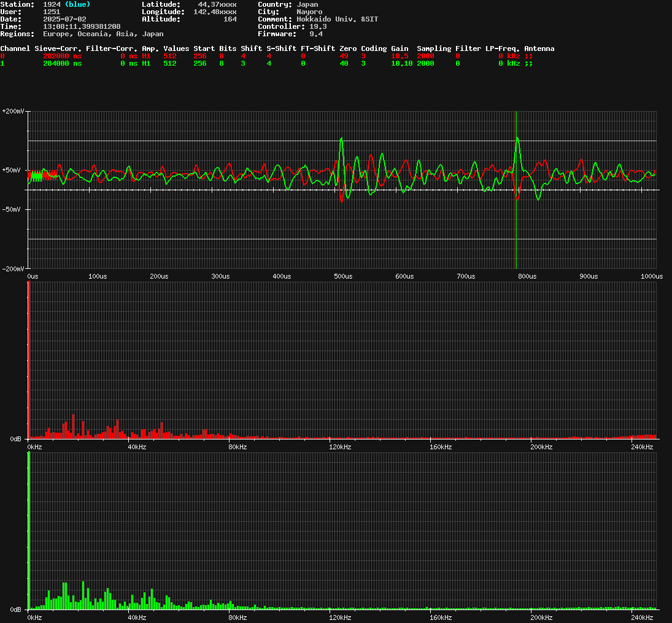
Task: Click the "100us" time axis label
Action: coord(98,276)
